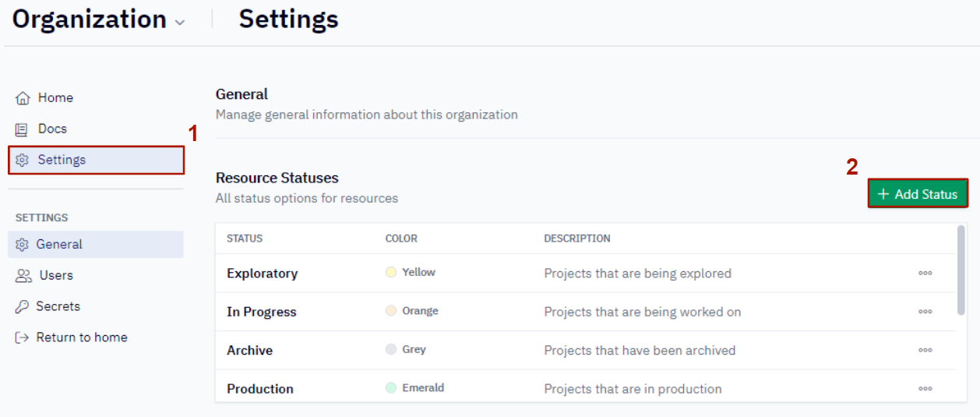Open the more options for In Progress status
Image resolution: width=980 pixels, height=417 pixels.
coord(925,312)
